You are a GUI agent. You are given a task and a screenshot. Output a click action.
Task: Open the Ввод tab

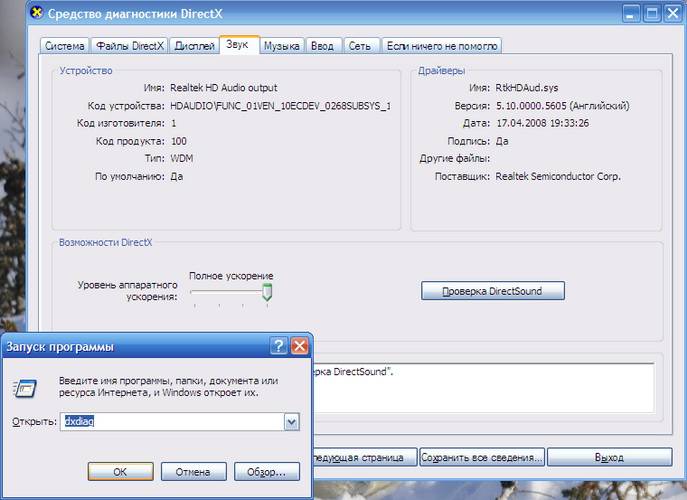pyautogui.click(x=322, y=46)
